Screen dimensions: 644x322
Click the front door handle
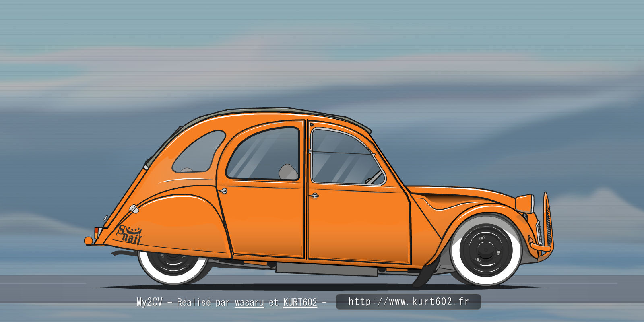coord(314,196)
